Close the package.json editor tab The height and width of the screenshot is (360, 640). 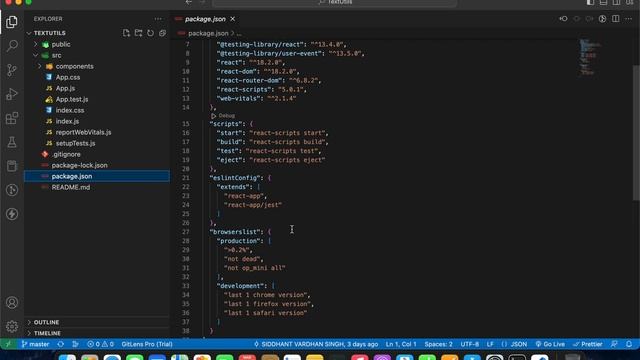pyautogui.click(x=233, y=19)
